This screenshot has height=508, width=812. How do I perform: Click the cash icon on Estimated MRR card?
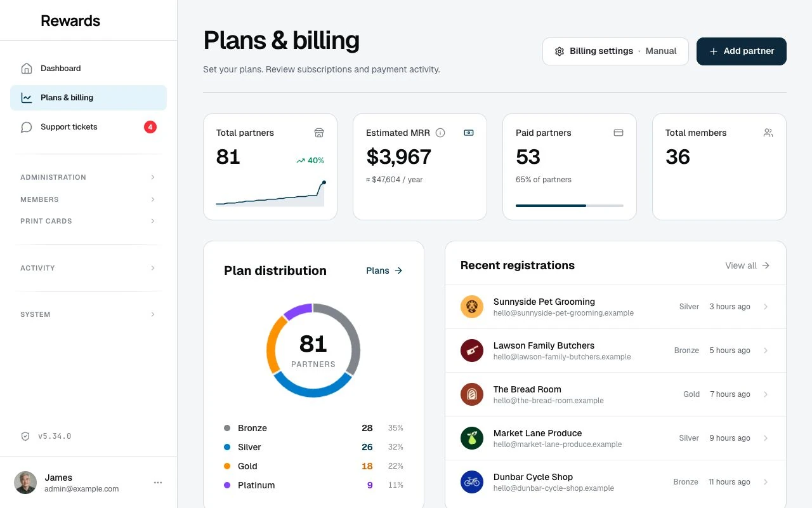469,133
